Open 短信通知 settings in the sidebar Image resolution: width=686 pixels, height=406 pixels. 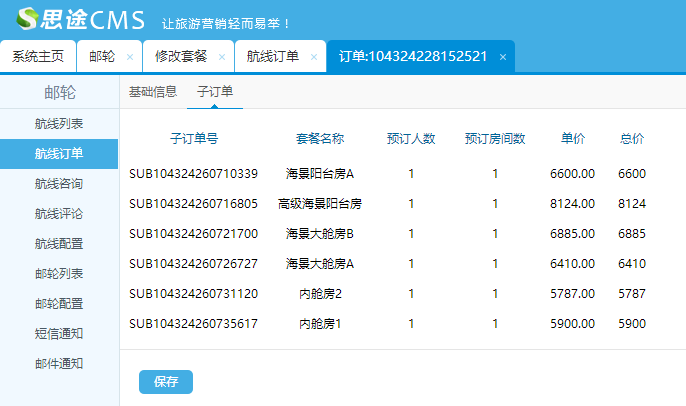click(x=59, y=334)
